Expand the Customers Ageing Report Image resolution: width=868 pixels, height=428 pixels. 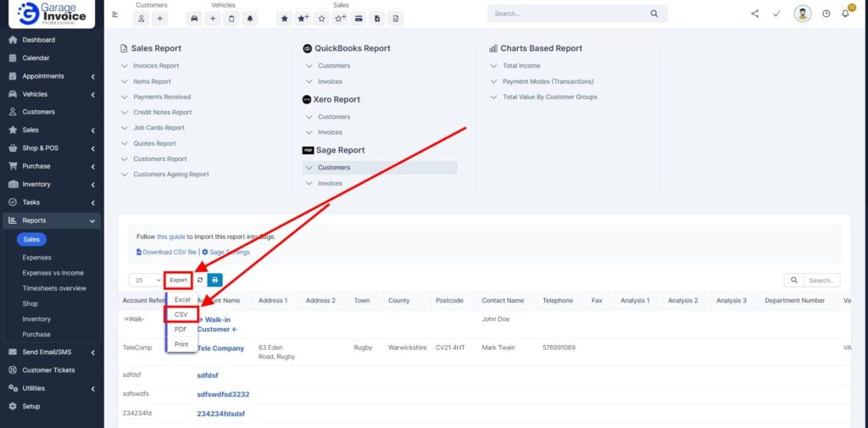pyautogui.click(x=170, y=174)
